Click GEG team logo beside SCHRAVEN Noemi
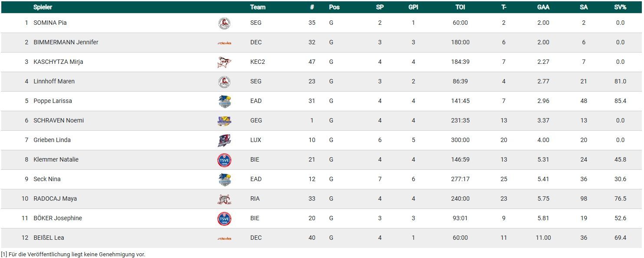The width and height of the screenshot is (644, 258). (224, 121)
